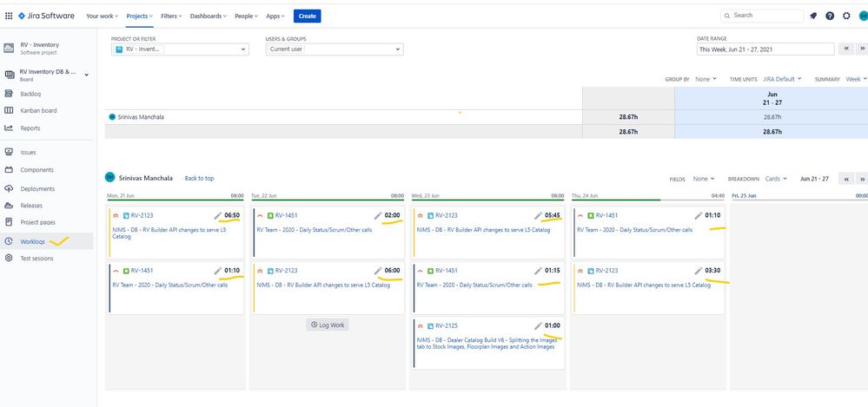Click the Jira Software logo

pyautogui.click(x=46, y=16)
